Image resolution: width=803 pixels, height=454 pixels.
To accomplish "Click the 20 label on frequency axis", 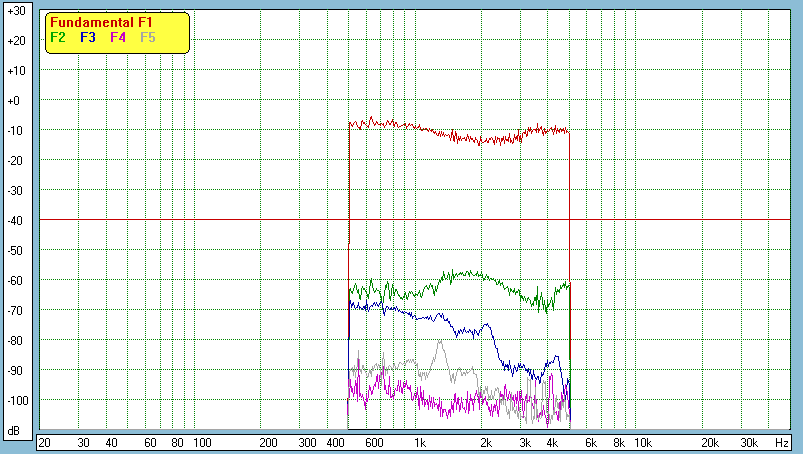I will pos(44,442).
